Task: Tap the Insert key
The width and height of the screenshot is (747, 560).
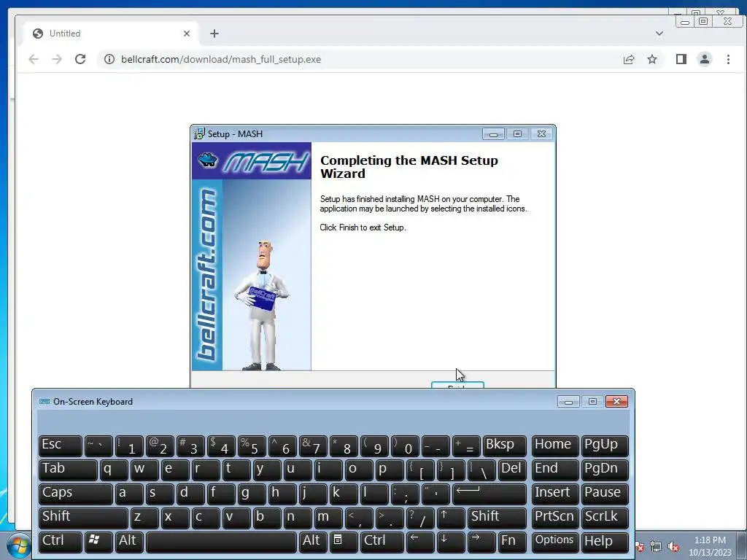Action: [x=554, y=494]
